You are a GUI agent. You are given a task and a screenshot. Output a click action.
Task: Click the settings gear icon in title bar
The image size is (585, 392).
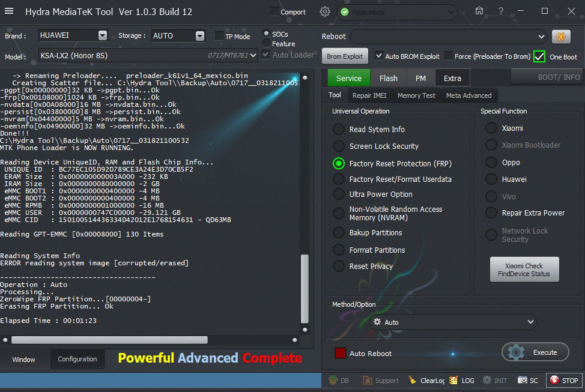(325, 11)
